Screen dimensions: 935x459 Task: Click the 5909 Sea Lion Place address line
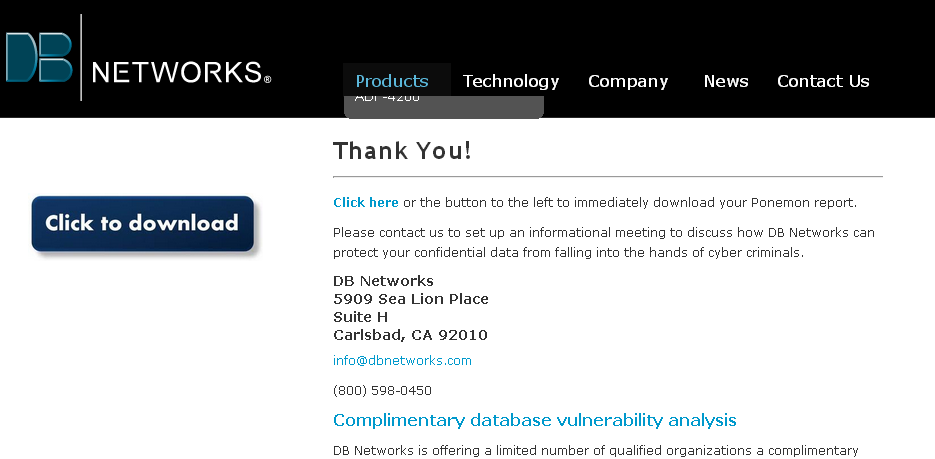410,299
